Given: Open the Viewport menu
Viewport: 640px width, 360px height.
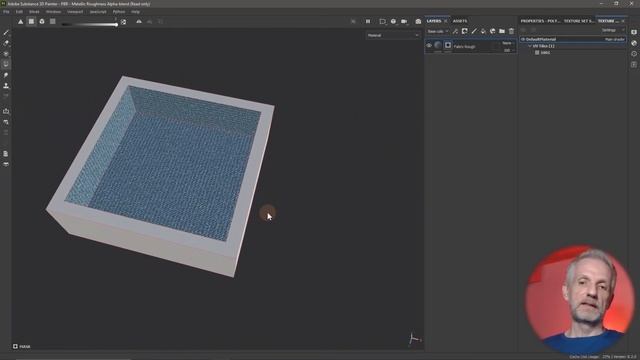Looking at the screenshot, I should pos(75,12).
